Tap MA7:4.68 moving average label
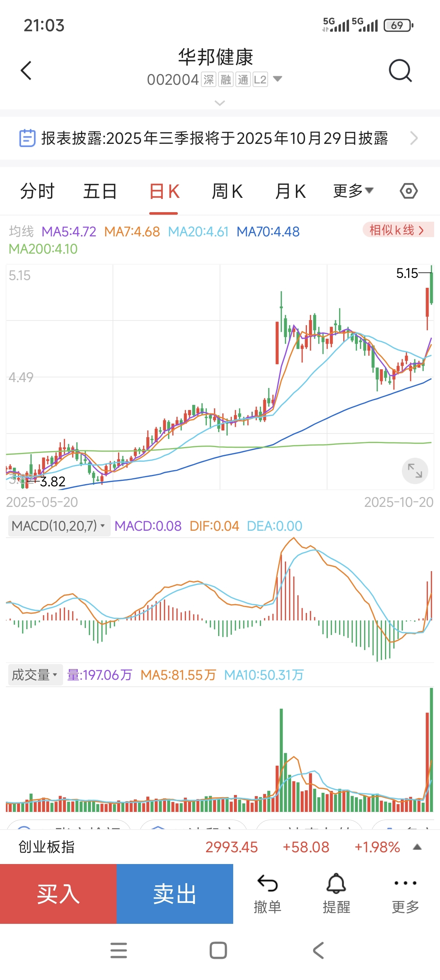 [x=132, y=232]
